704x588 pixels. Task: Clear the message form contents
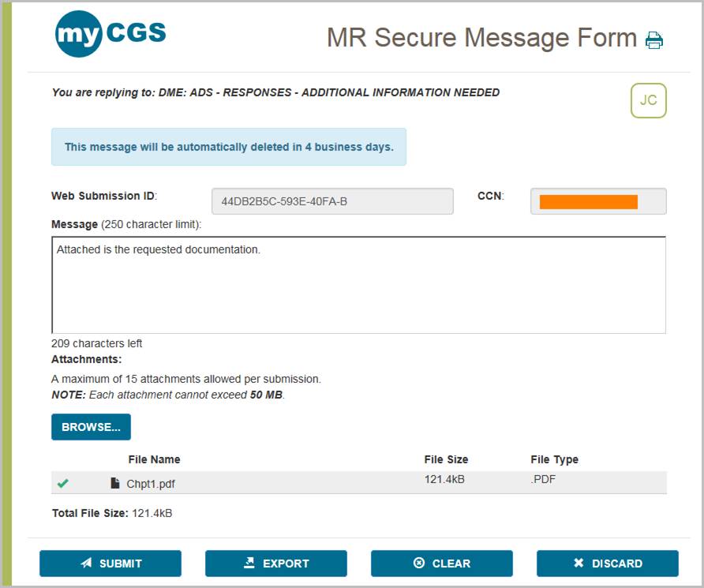pyautogui.click(x=441, y=563)
